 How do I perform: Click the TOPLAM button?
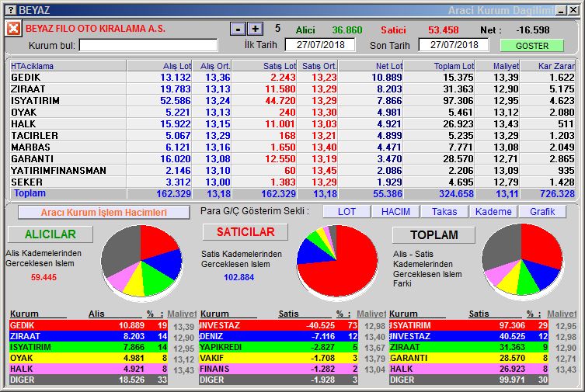click(x=434, y=234)
